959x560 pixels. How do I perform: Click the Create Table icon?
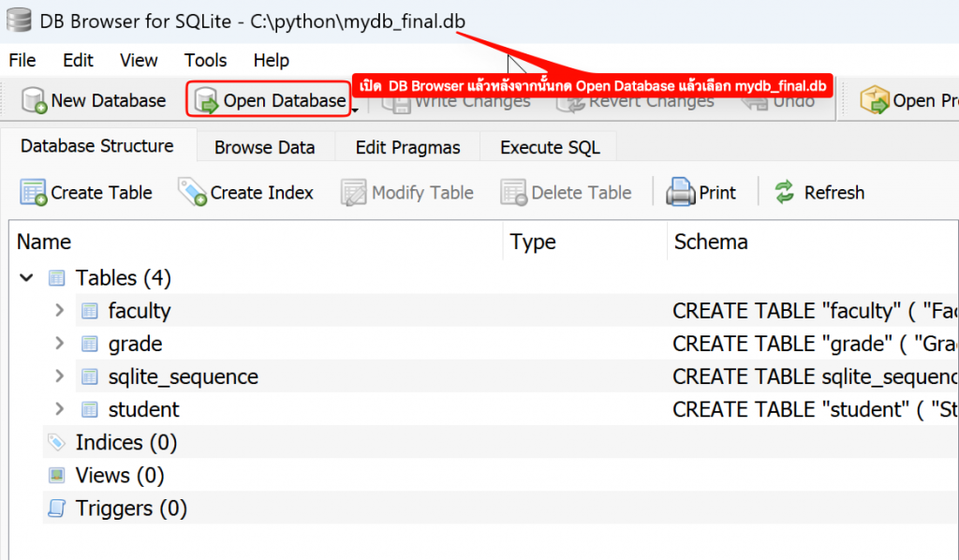point(33,193)
